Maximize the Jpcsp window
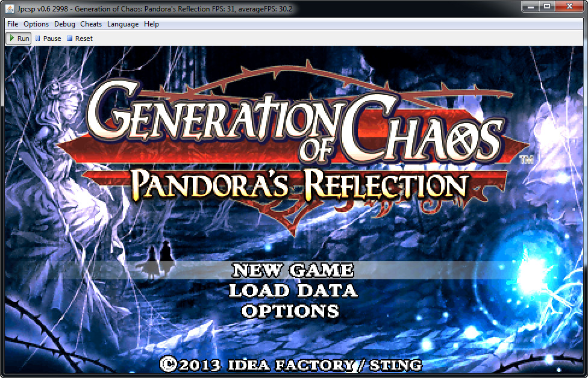 547,6
